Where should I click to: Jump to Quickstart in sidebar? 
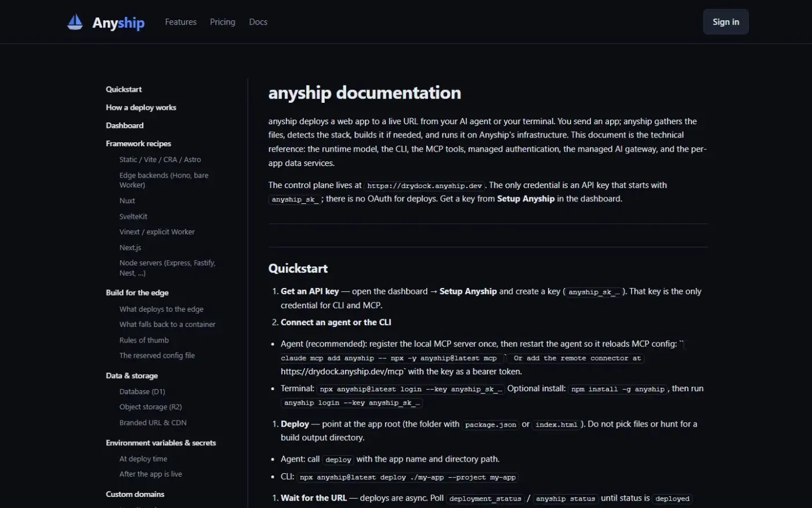click(124, 89)
